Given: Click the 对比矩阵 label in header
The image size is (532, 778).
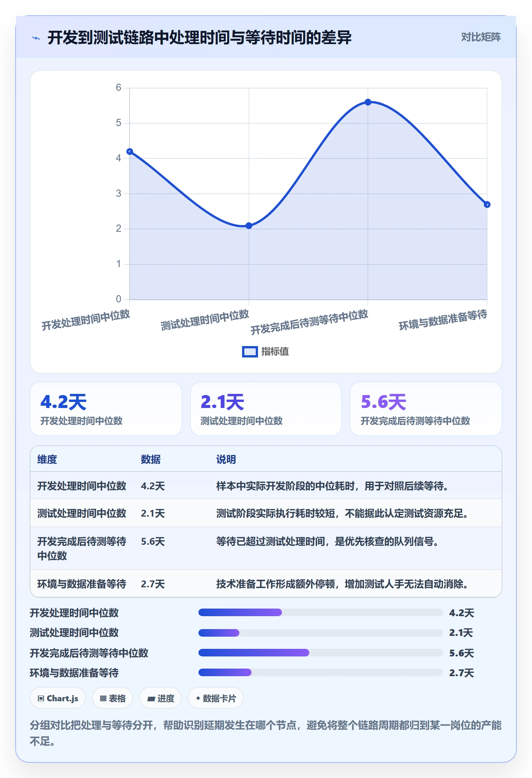Looking at the screenshot, I should pyautogui.click(x=481, y=37).
